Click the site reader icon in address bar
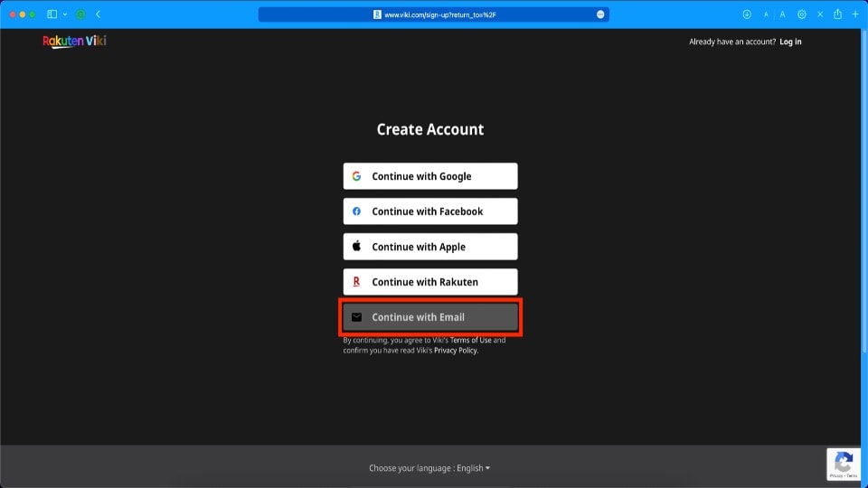The height and width of the screenshot is (488, 868). click(377, 14)
